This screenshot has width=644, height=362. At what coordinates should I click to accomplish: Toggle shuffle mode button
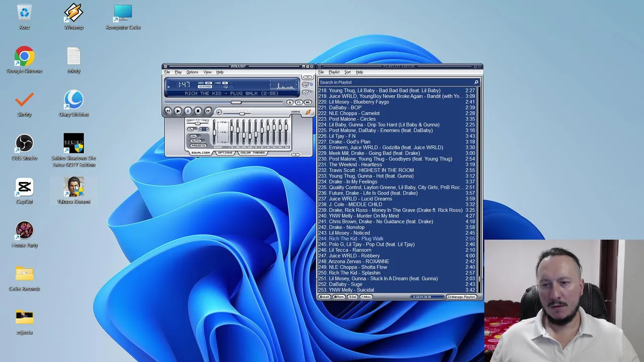tap(305, 93)
